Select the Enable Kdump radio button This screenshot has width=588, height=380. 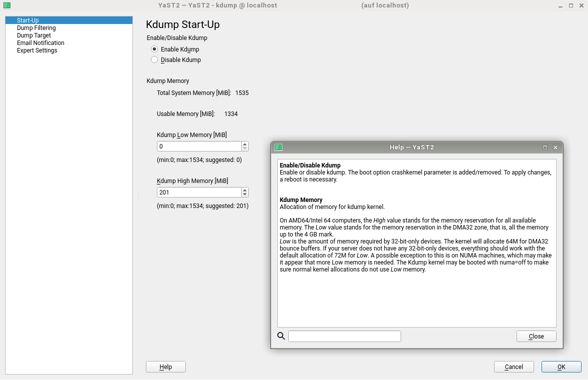pyautogui.click(x=154, y=49)
